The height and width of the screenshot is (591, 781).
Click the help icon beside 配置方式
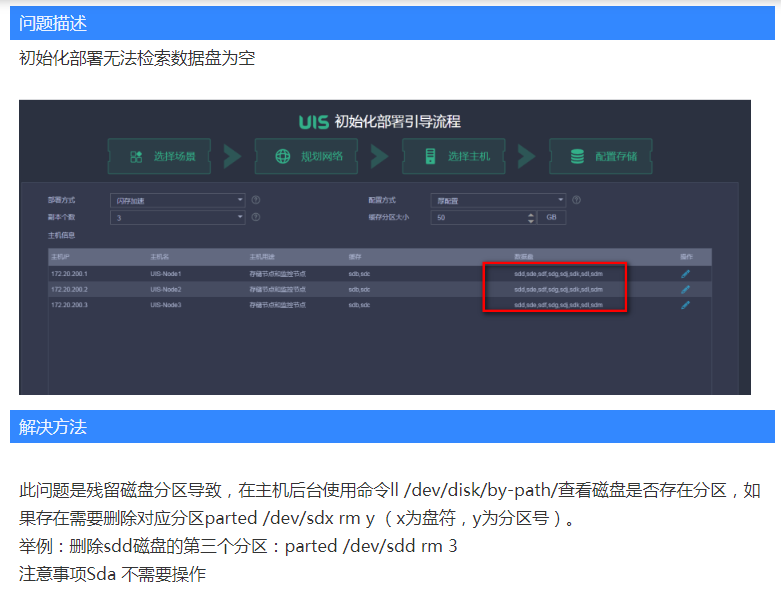[x=576, y=200]
